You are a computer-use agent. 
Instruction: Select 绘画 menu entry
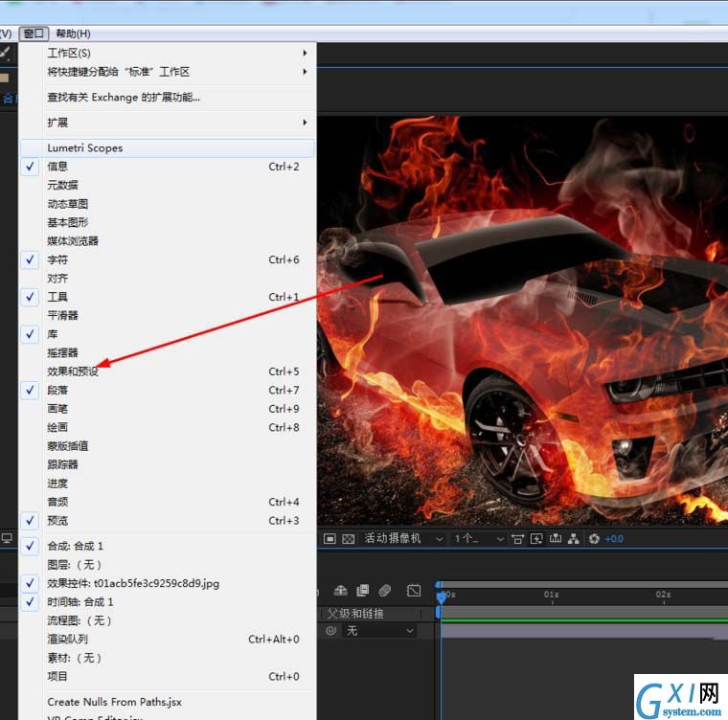(x=167, y=428)
